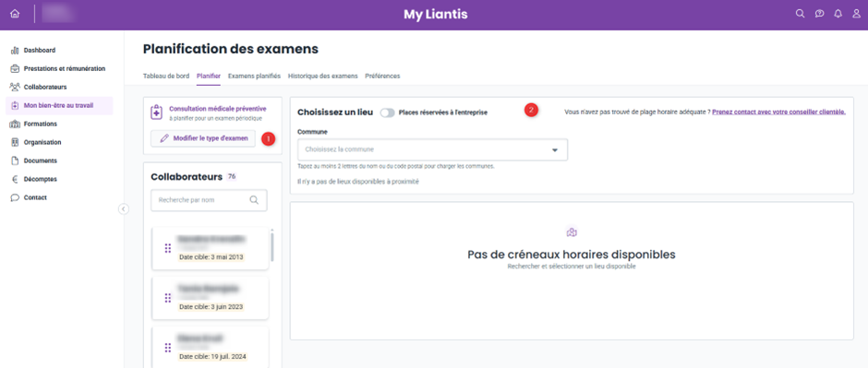Click the Documents file icon

(15, 160)
